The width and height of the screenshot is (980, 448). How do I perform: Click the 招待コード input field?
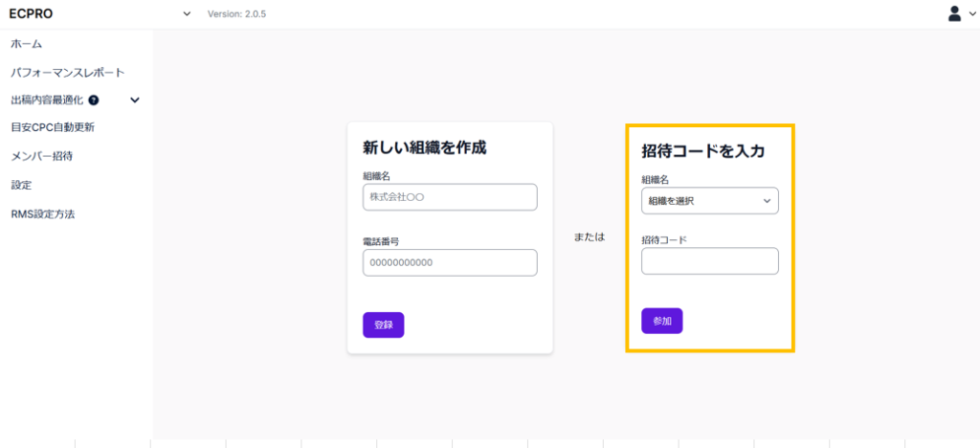(x=709, y=261)
